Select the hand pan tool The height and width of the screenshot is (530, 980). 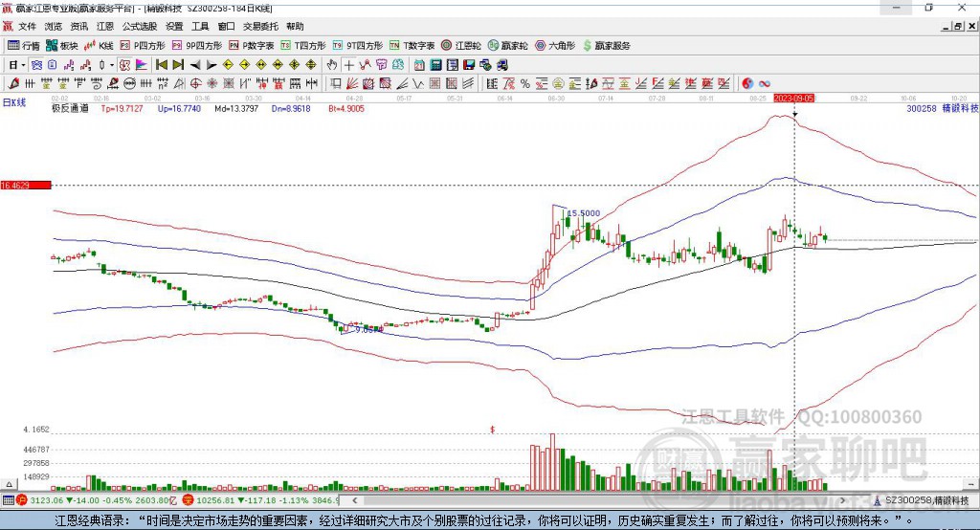point(331,65)
